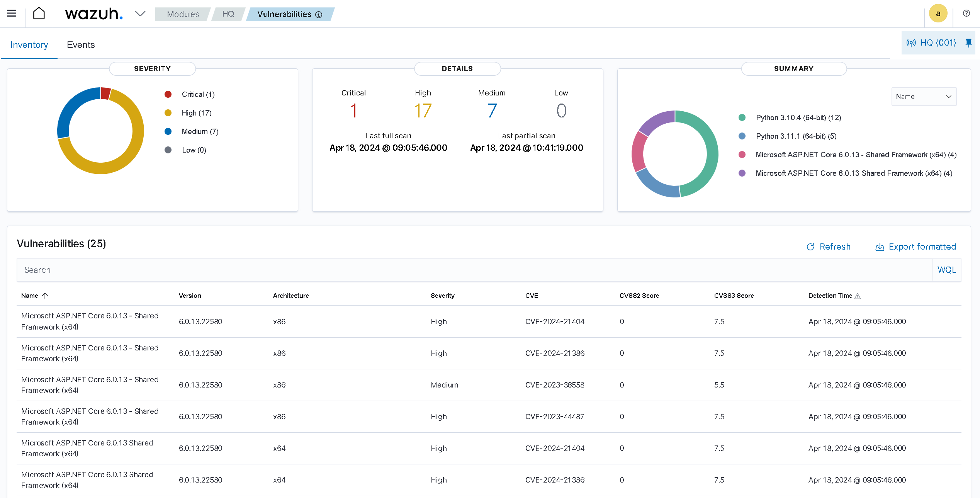The height and width of the screenshot is (498, 980).
Task: Open the x86 CVE-2024-21386 row
Action: click(489, 353)
